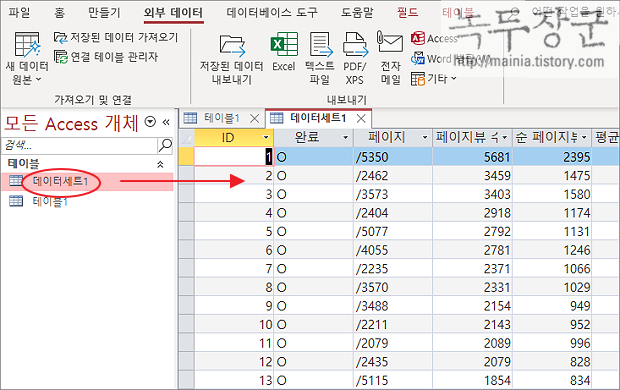Image resolution: width=620 pixels, height=390 pixels.
Task: Click the /3488 page cell
Action: coord(393,306)
